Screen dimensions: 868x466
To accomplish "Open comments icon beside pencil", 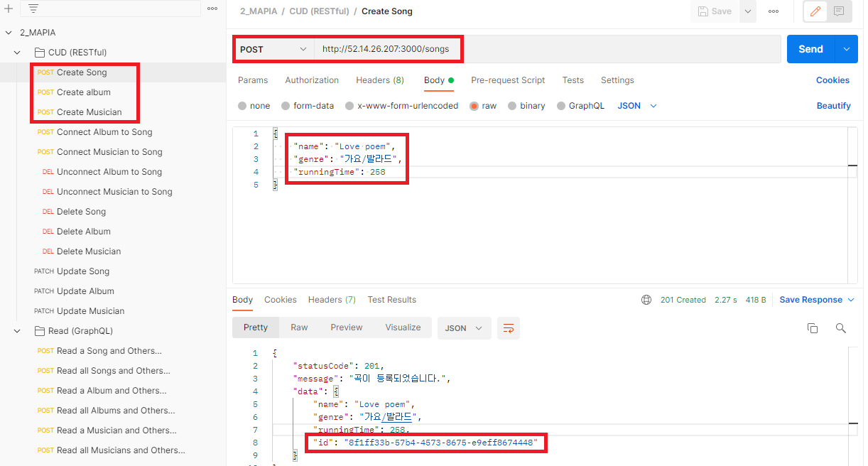I will [839, 11].
